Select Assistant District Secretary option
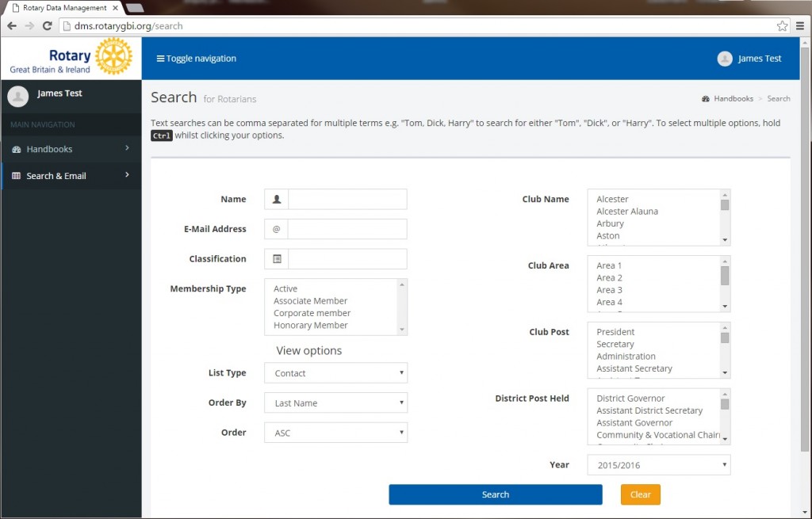812x519 pixels. (649, 410)
